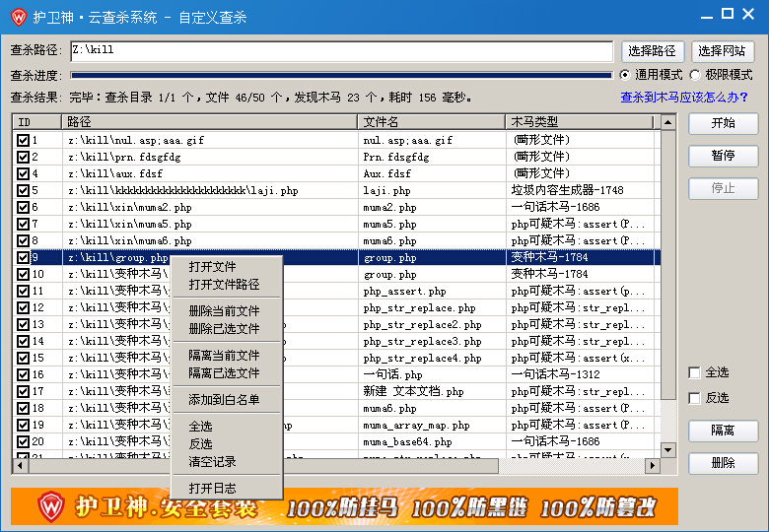Click the horizontal scrollbar left arrow
Viewport: 769px width, 532px height.
pos(20,465)
